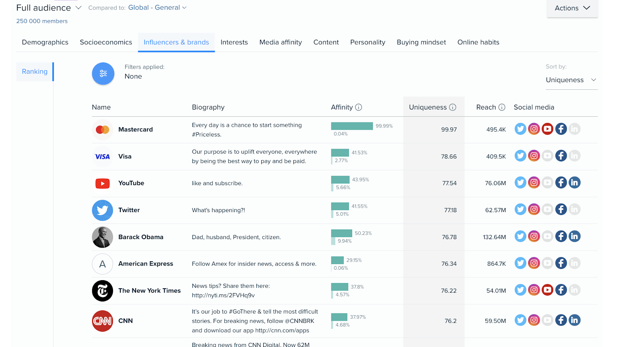
Task: Click the Mastercard logo thumbnail
Action: (x=103, y=130)
